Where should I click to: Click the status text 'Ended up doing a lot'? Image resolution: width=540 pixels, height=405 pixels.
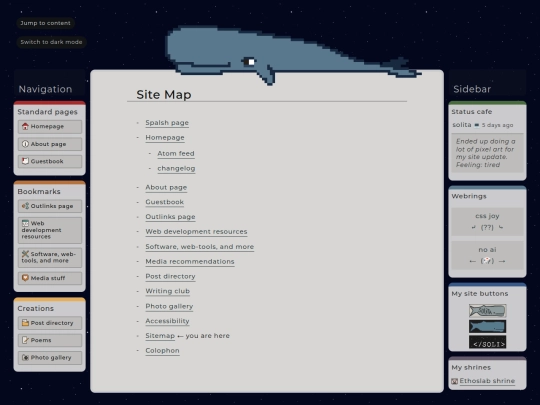tap(486, 153)
